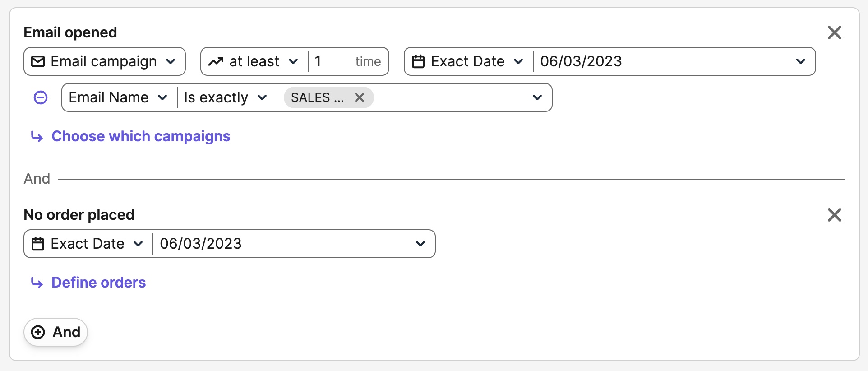Remove the Email opened condition

[x=834, y=32]
